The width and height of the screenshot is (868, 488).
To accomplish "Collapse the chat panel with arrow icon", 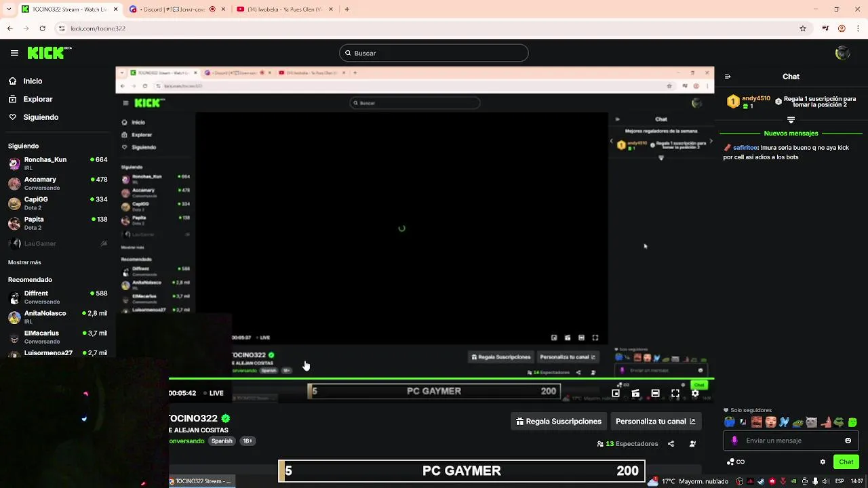I will pyautogui.click(x=728, y=77).
